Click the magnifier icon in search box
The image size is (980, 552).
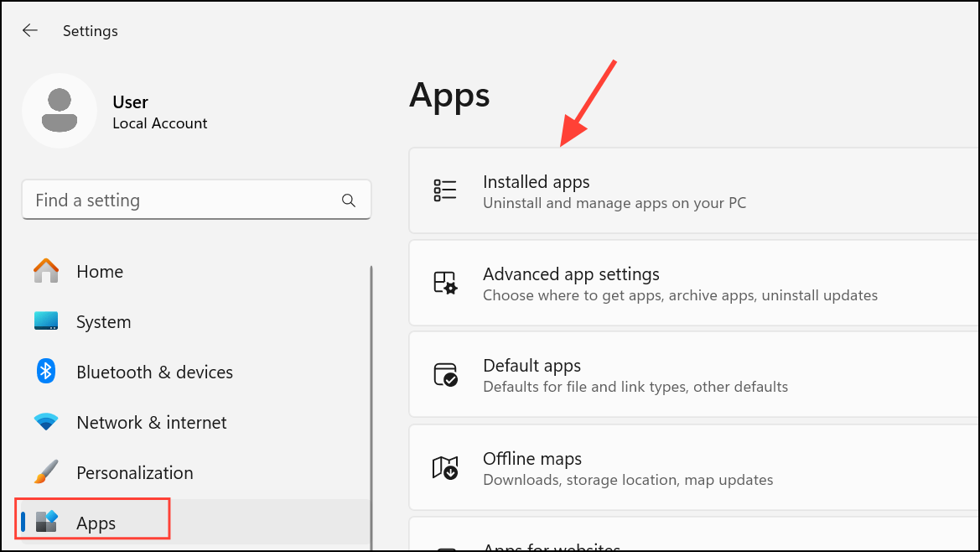349,200
